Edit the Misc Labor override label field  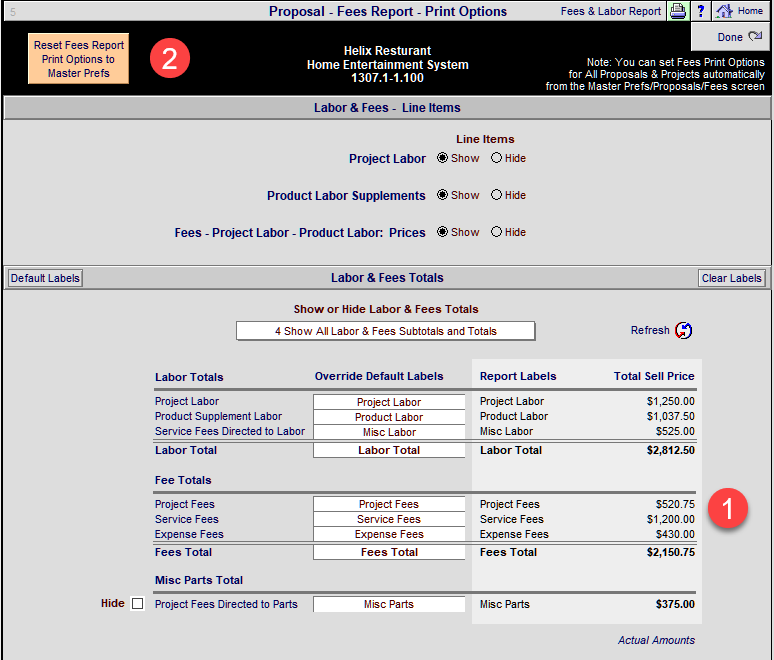tap(389, 432)
